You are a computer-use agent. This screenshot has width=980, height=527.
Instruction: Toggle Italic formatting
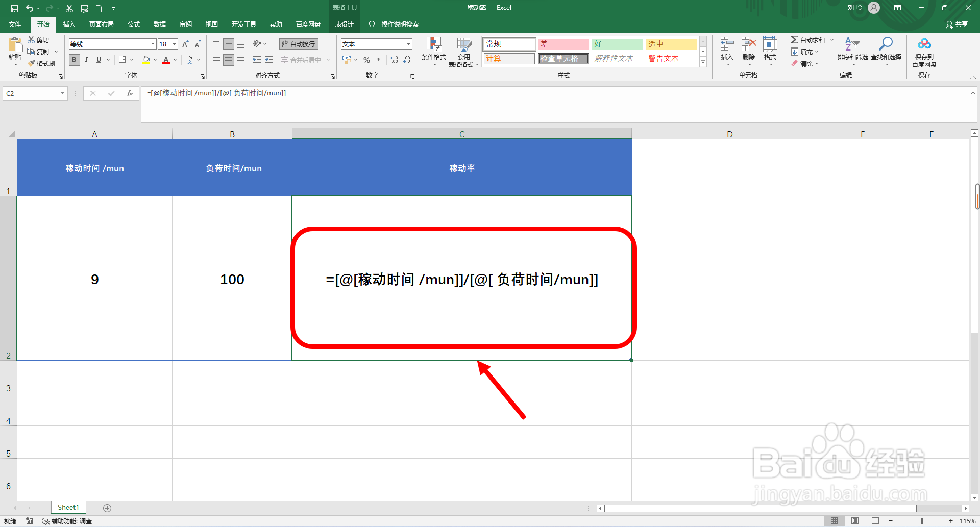click(87, 60)
